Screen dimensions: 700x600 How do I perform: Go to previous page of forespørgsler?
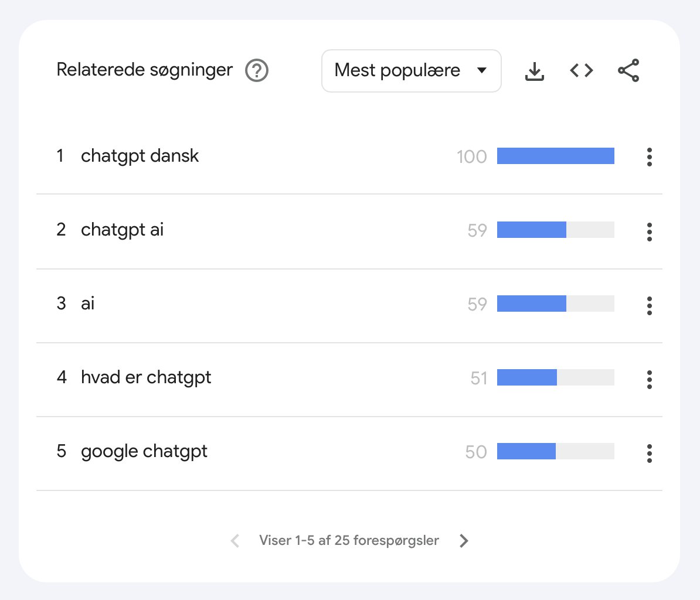point(235,540)
